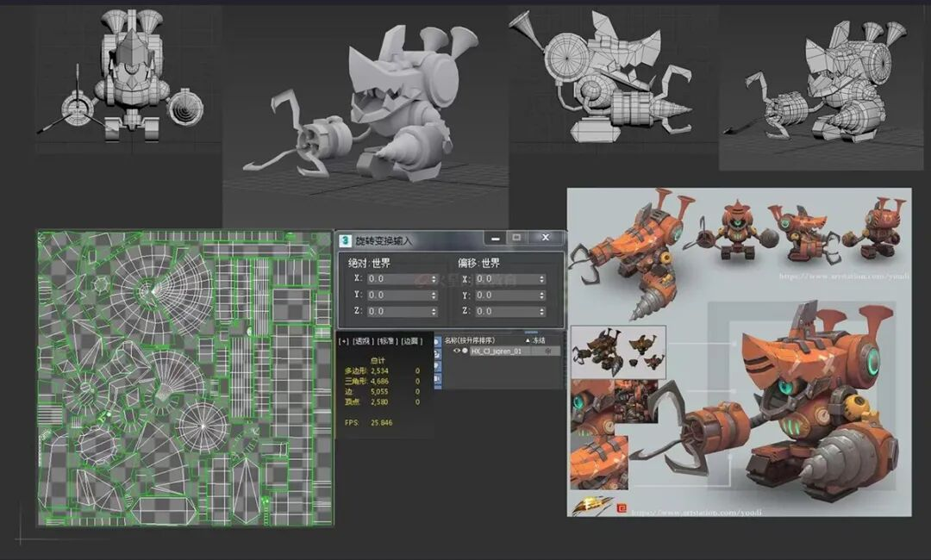Open the [透视] perspective viewport menu
931x560 pixels.
click(364, 341)
